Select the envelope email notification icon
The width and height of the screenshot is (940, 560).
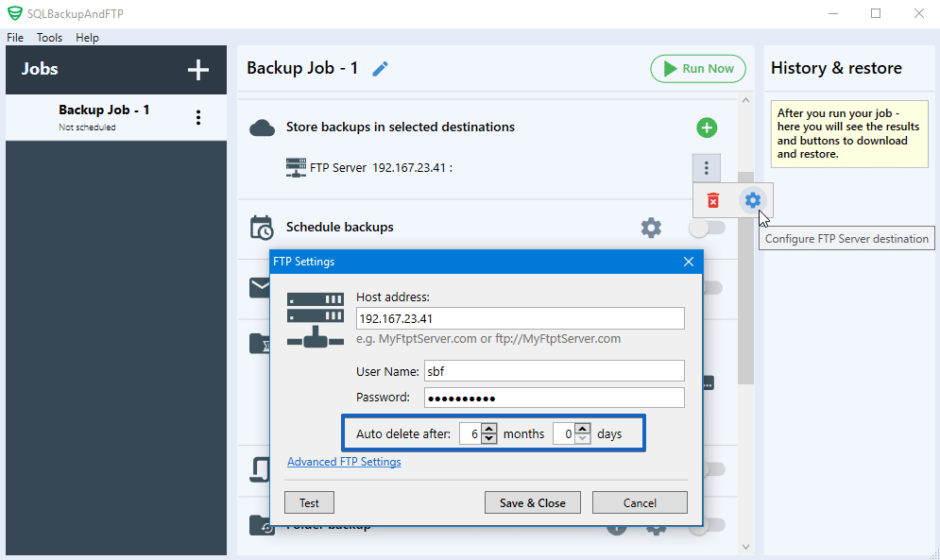pos(258,288)
